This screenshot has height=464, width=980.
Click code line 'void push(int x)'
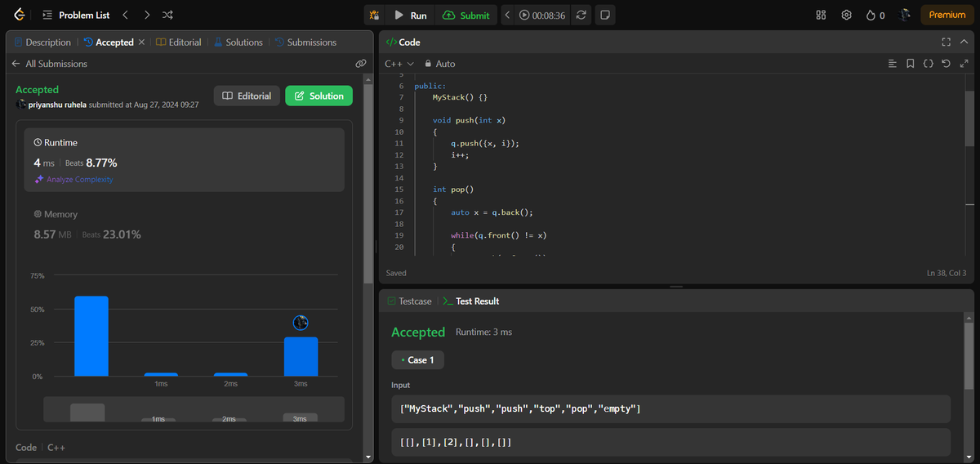[470, 120]
